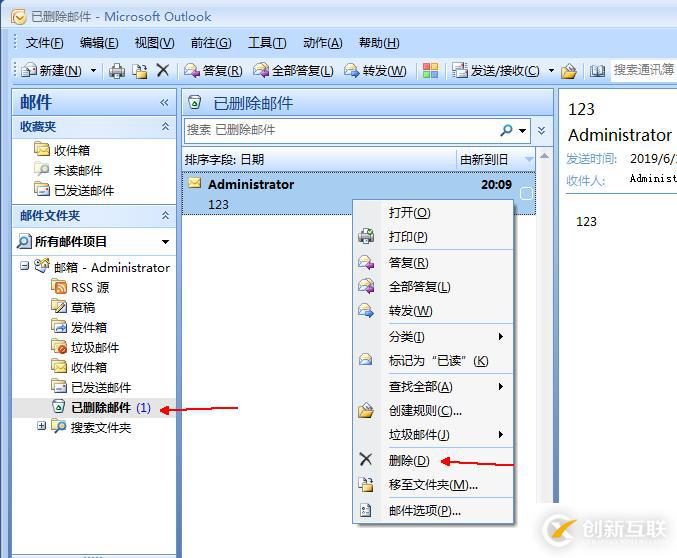The width and height of the screenshot is (677, 558).
Task: Choose 邮件选项(P)... in context menu
Action: [433, 510]
